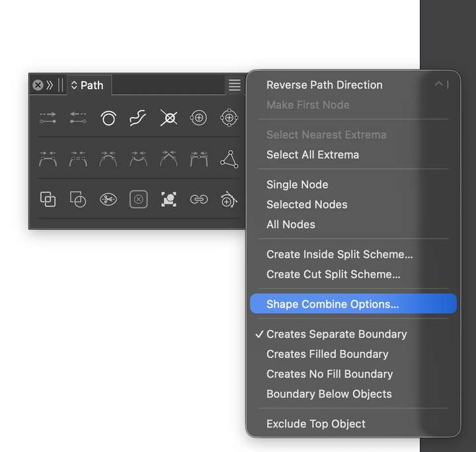The height and width of the screenshot is (452, 476).
Task: Click the wavy curves icon
Action: click(138, 118)
